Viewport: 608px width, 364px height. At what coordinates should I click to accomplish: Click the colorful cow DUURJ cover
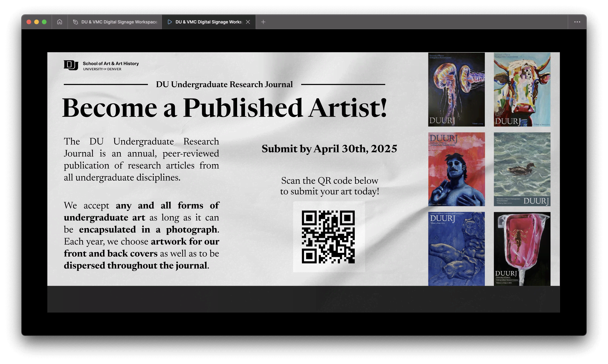[522, 89]
